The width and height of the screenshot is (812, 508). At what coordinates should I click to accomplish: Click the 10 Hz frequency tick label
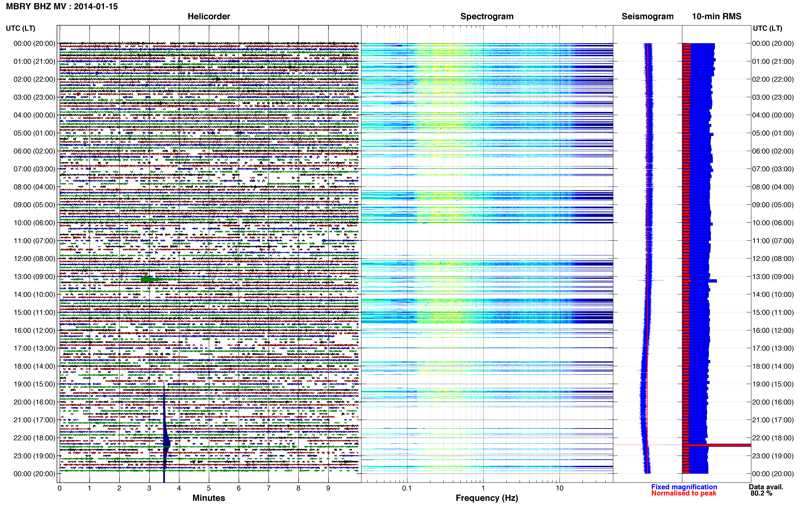559,488
